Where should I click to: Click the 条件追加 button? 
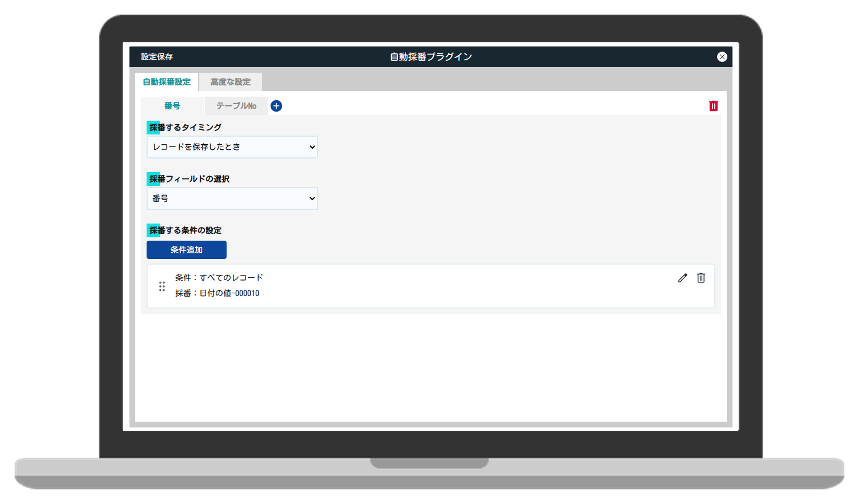pos(187,250)
